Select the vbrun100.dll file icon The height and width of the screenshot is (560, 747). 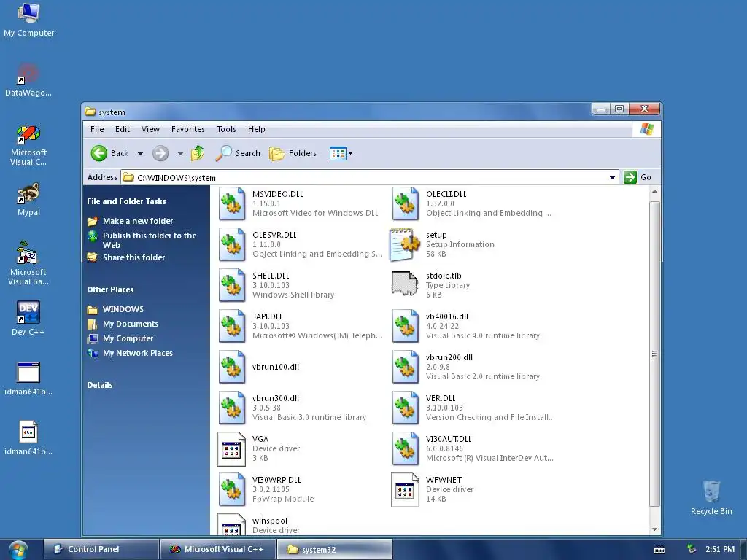coord(232,367)
